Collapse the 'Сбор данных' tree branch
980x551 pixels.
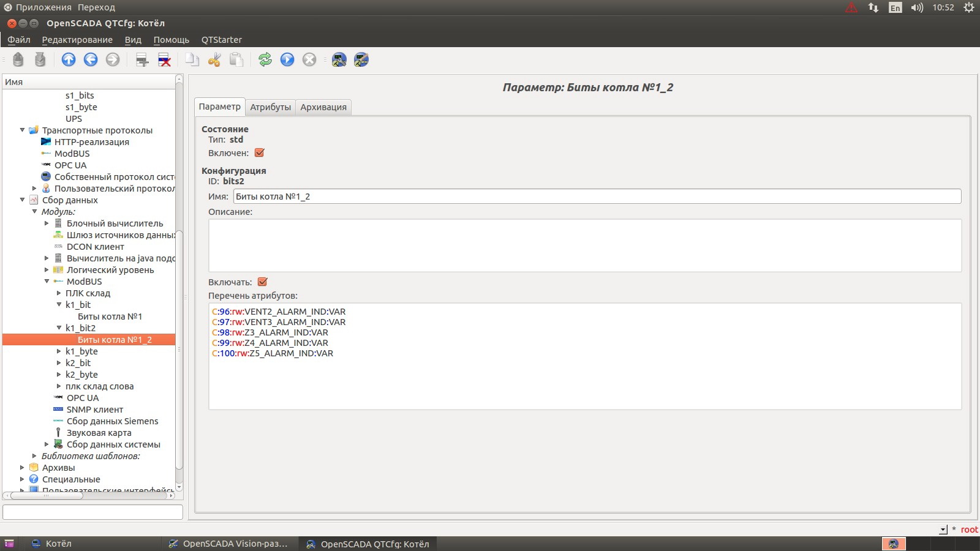[22, 200]
